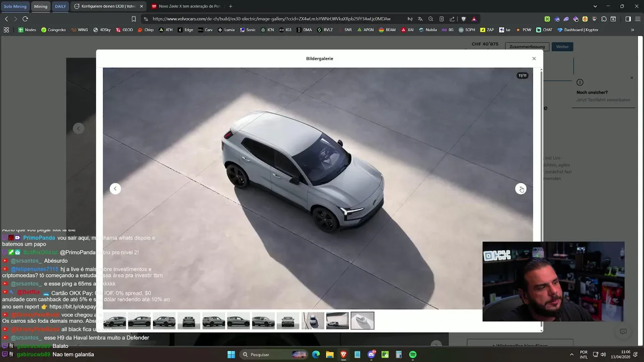Click Zusammenfassung button
This screenshot has width=644, height=362.
coord(527,47)
